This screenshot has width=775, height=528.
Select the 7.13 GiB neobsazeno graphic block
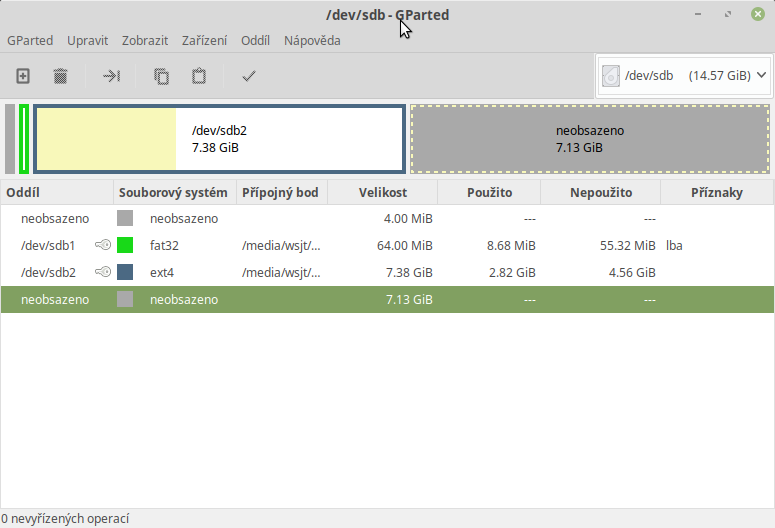pyautogui.click(x=590, y=139)
